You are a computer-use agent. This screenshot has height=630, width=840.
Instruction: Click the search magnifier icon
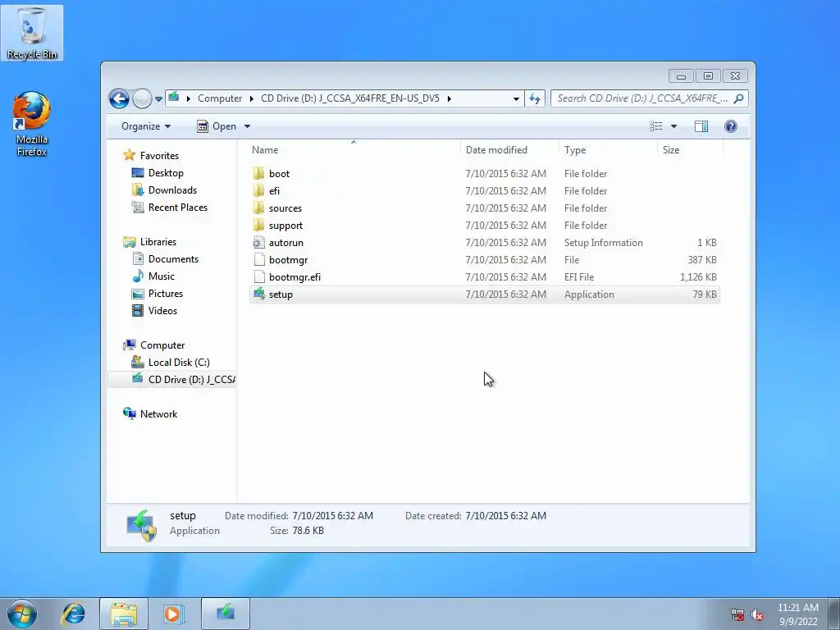tap(739, 98)
